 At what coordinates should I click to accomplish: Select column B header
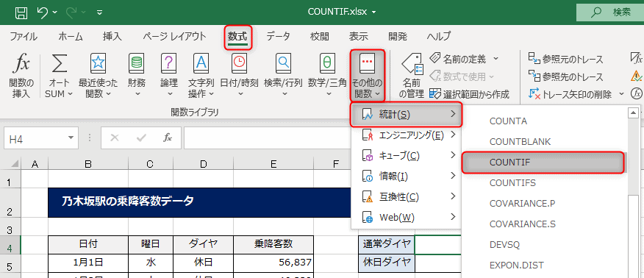tap(88, 165)
